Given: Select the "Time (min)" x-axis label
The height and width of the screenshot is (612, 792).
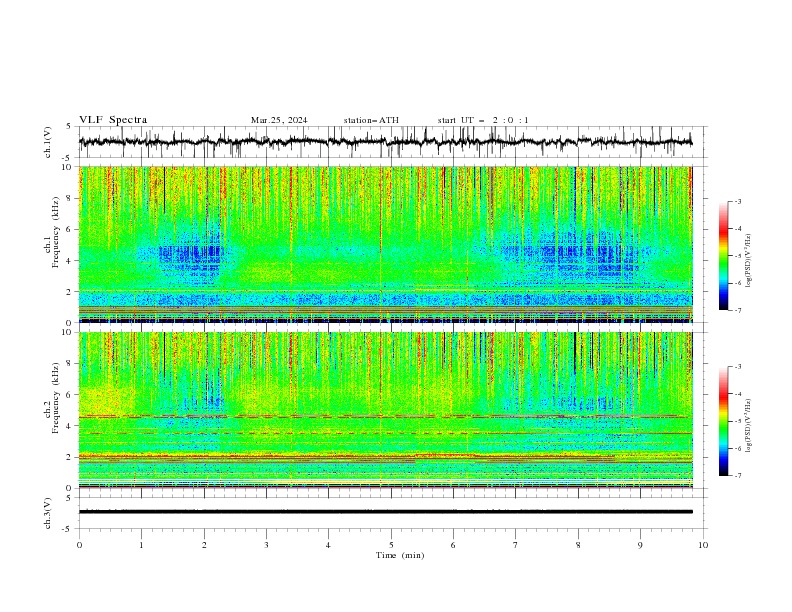Looking at the screenshot, I should point(400,555).
